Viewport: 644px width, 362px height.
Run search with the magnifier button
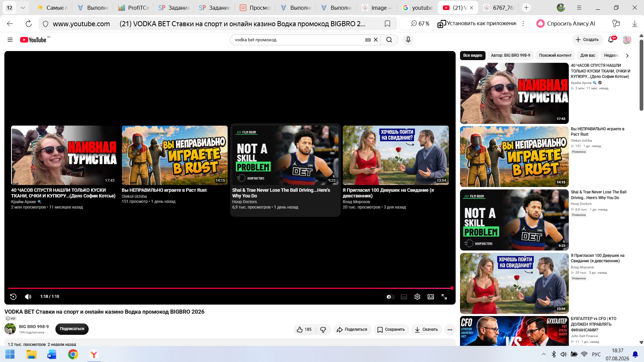(389, 40)
